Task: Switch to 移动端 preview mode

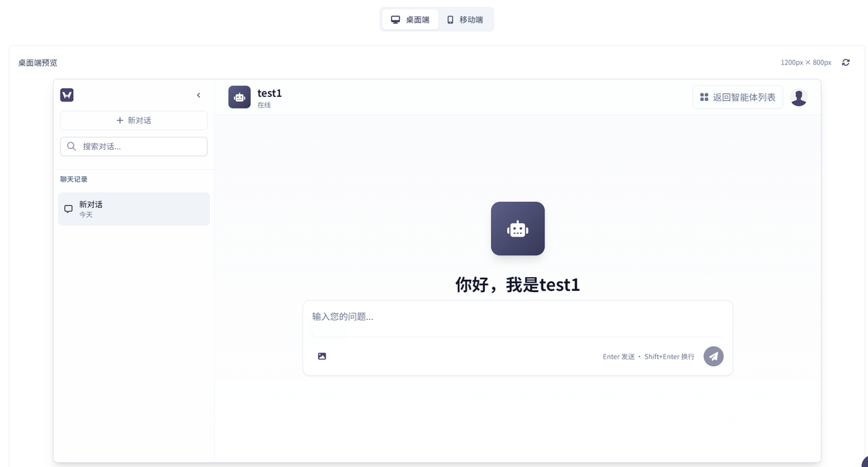Action: pos(467,19)
